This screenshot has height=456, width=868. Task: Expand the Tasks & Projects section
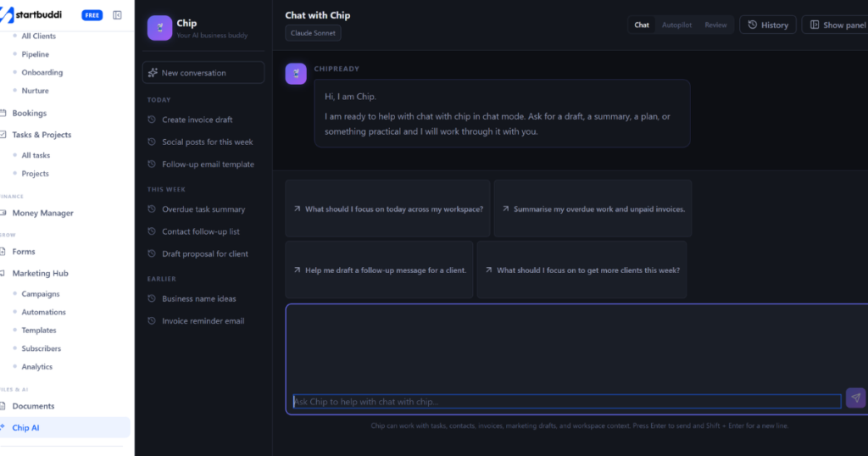point(42,135)
